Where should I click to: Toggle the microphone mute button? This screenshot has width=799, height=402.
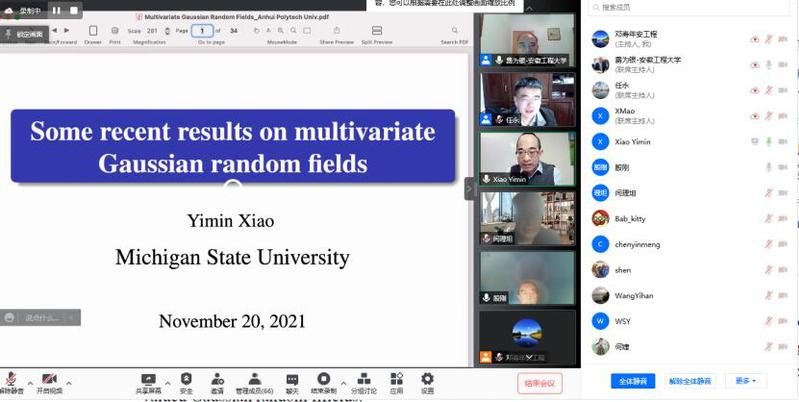(12, 383)
